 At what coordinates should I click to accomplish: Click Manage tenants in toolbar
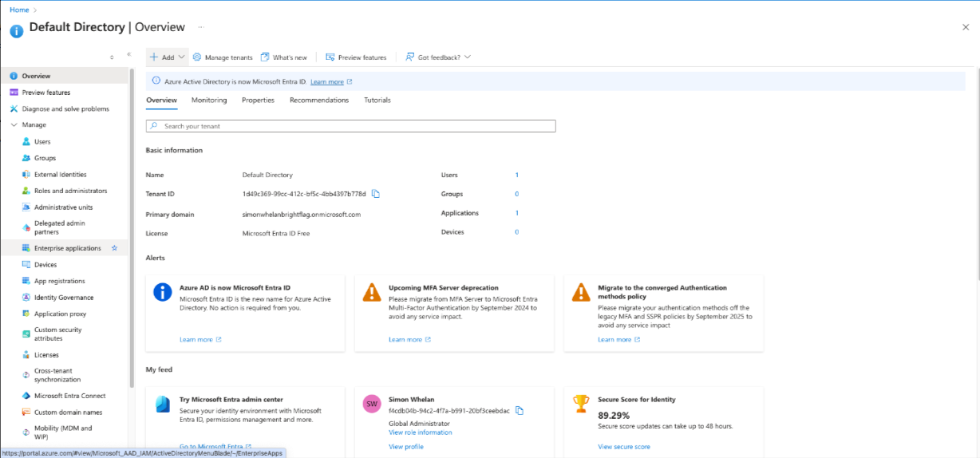[x=223, y=57]
